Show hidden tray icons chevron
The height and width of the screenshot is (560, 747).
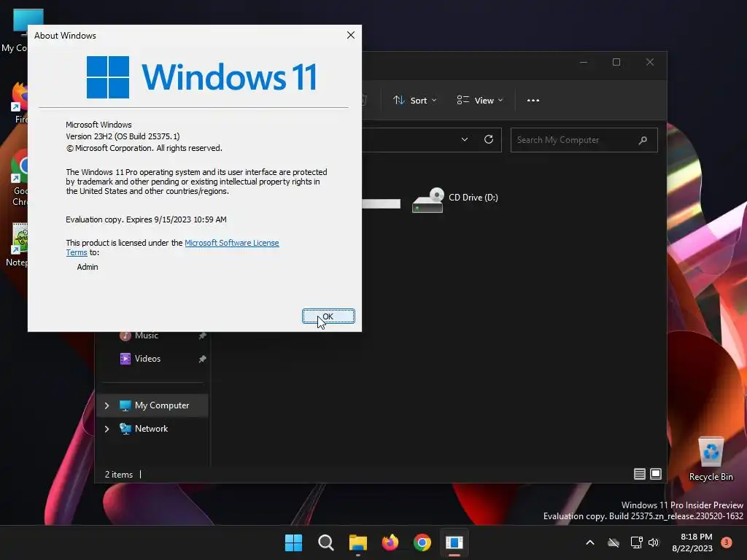(589, 542)
